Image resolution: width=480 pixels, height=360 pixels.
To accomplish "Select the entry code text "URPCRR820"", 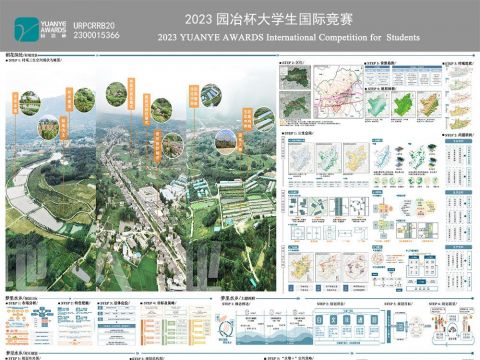I will pos(94,26).
